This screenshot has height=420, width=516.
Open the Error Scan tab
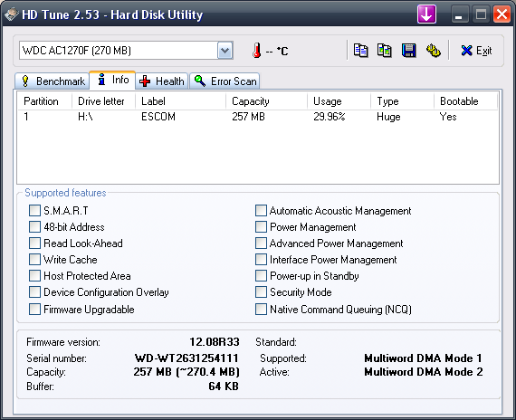(x=225, y=81)
